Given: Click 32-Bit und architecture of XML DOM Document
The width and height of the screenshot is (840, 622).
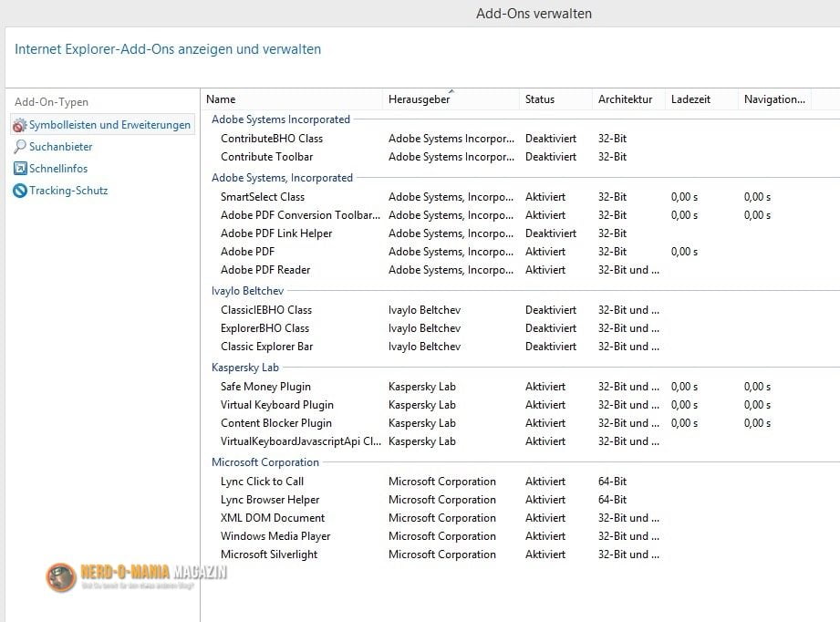Looking at the screenshot, I should 628,518.
